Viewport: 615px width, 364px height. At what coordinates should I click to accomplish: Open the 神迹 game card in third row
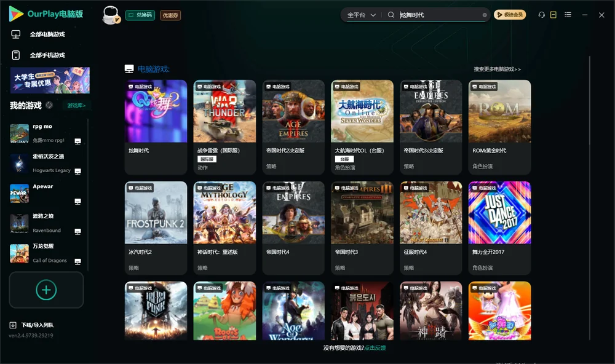[431, 311]
